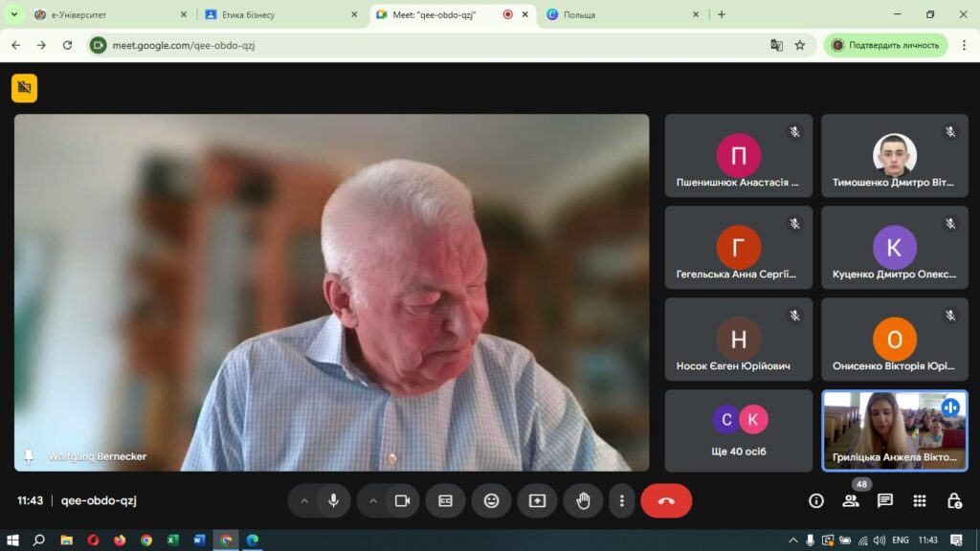980x551 pixels.
Task: Expand audio settings chevron beside the microphone
Action: (304, 500)
